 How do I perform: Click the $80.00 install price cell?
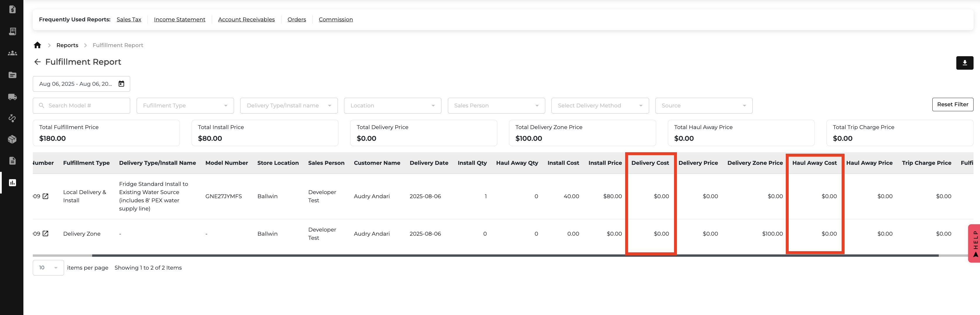click(613, 196)
